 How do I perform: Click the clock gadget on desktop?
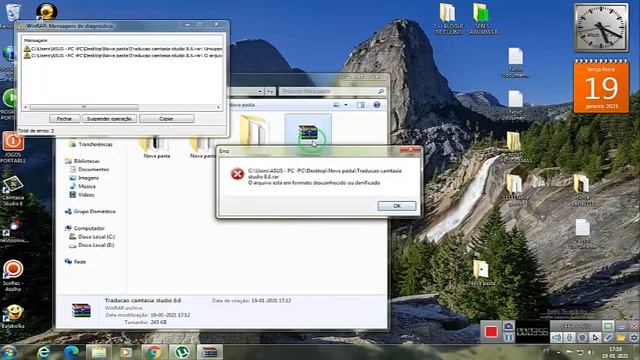click(x=601, y=28)
